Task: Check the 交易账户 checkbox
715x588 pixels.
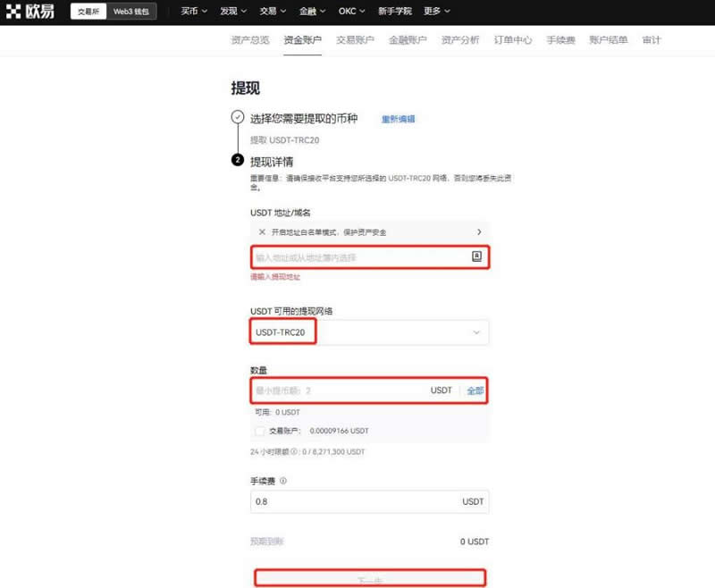Action: point(259,431)
